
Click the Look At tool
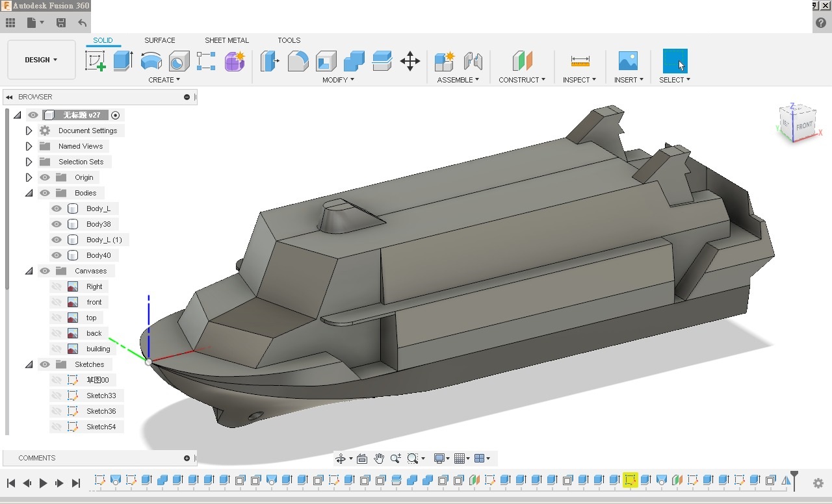tap(362, 459)
